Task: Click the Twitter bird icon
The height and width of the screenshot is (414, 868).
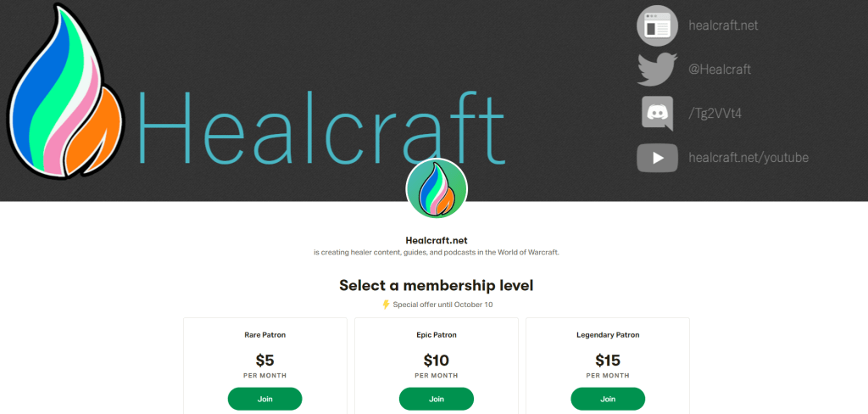Action: [658, 70]
